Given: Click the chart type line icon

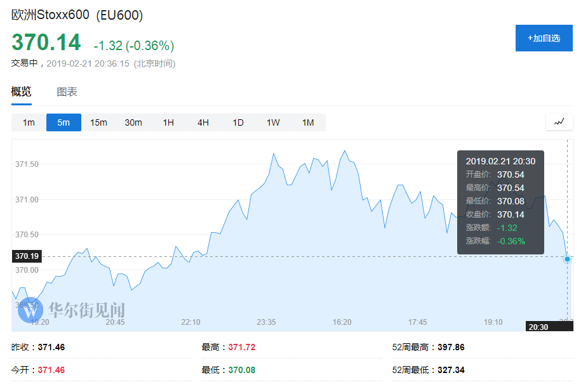Looking at the screenshot, I should point(559,122).
